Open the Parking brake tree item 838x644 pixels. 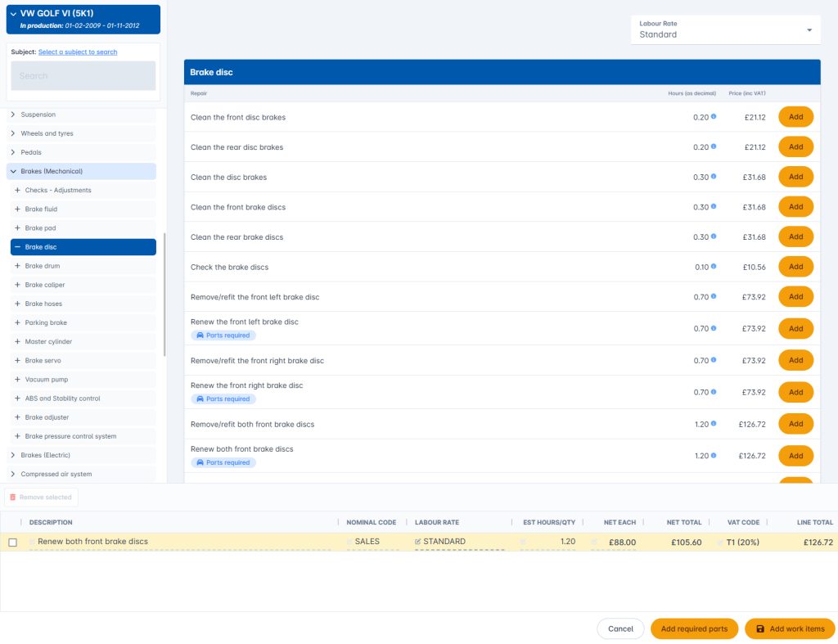click(48, 322)
